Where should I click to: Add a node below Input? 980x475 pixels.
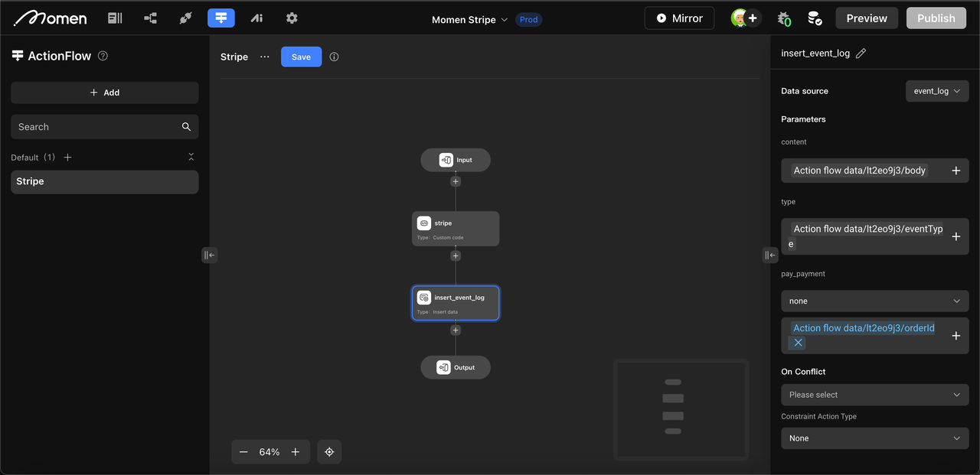(x=456, y=181)
